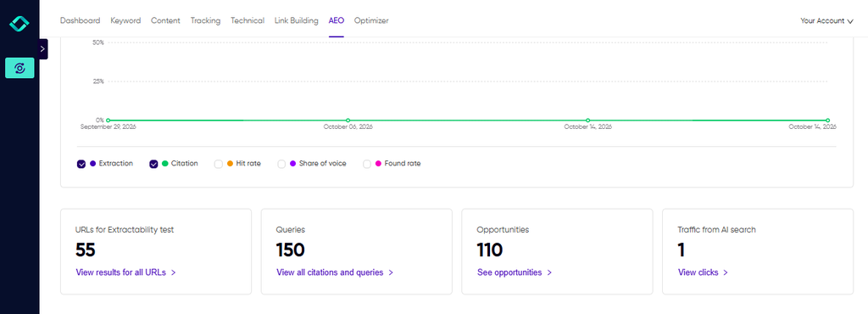Click the Extraction legend label
Screen dimensions: 868x314
115,164
